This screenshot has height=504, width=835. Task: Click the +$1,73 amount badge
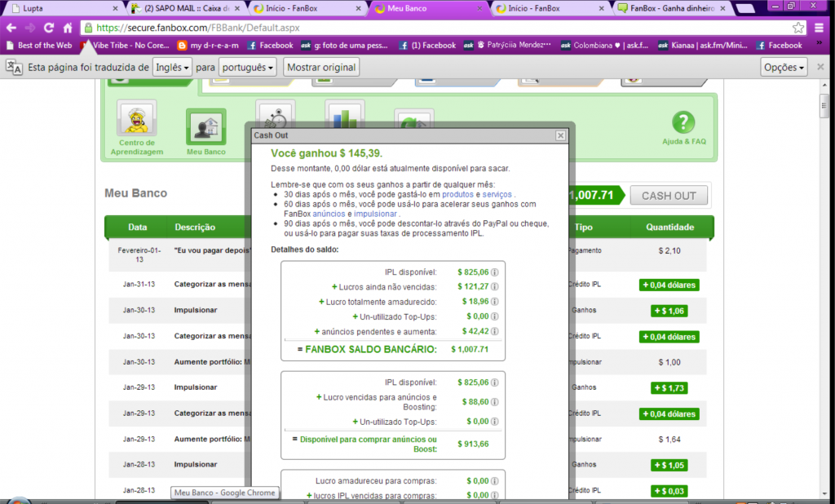[669, 388]
